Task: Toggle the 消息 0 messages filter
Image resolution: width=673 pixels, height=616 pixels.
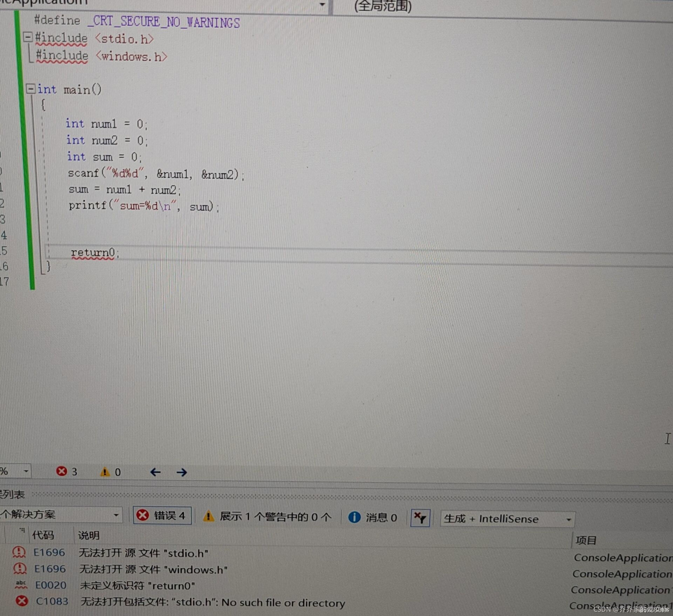Action: pyautogui.click(x=373, y=517)
